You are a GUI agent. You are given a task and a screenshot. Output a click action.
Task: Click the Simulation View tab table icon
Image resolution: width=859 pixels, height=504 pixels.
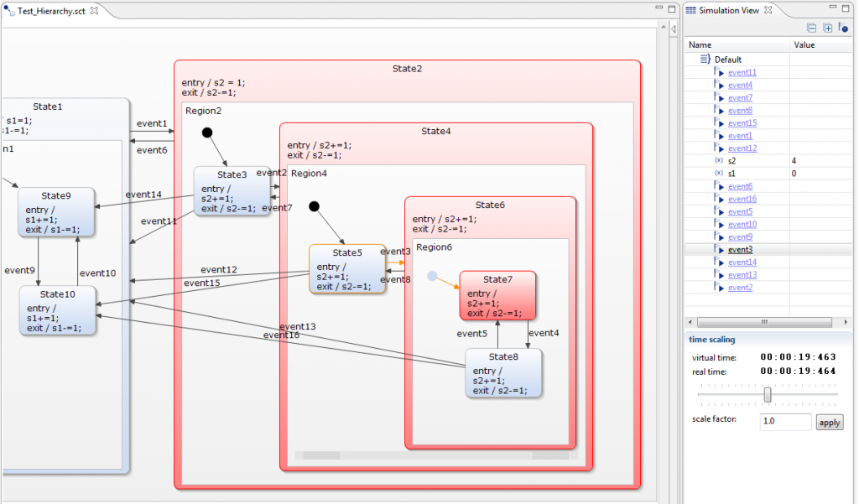[x=691, y=10]
